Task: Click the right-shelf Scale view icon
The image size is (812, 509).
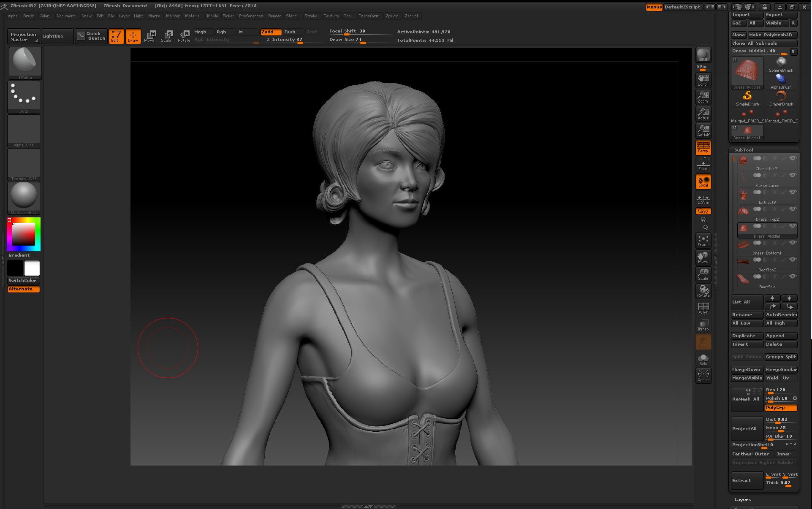Action: tap(703, 274)
